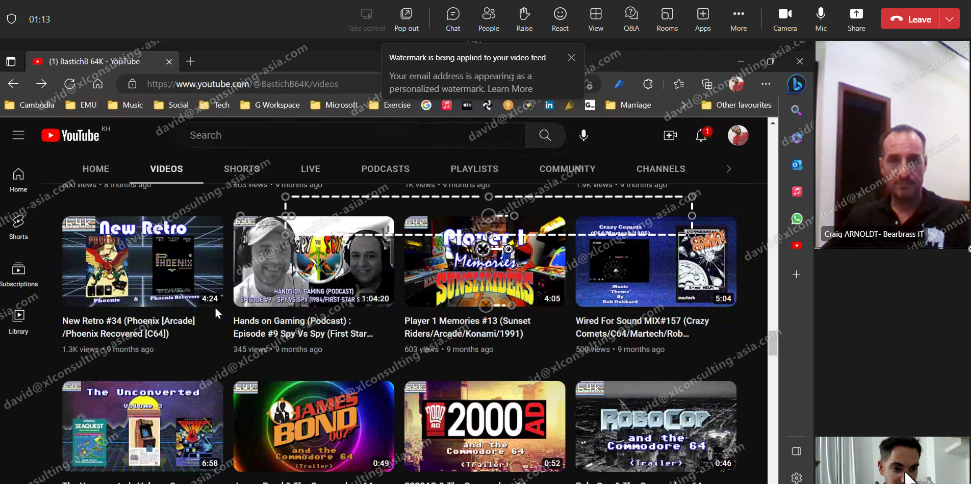The width and height of the screenshot is (971, 484).
Task: Open the COMMUNITY channel tab
Action: coord(567,169)
